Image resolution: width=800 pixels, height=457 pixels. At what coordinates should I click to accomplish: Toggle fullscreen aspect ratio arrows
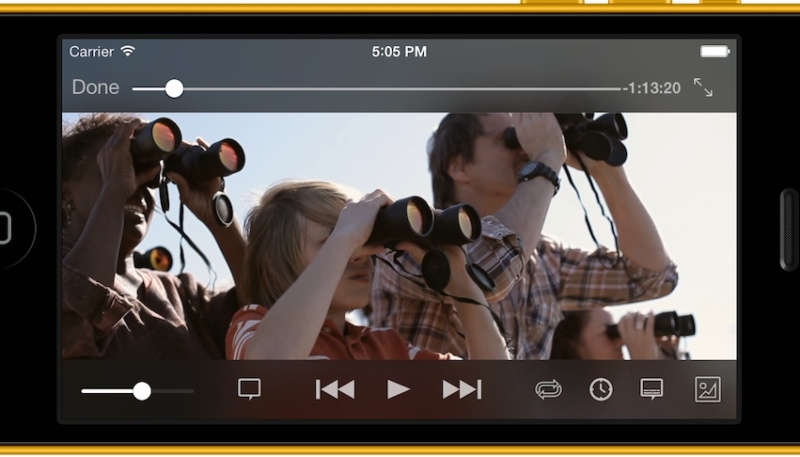point(703,88)
